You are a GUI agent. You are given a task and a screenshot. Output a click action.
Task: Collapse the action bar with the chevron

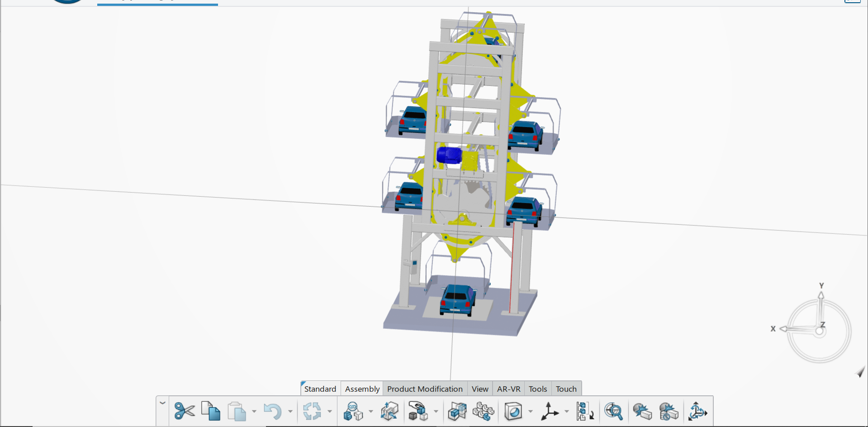pos(162,403)
